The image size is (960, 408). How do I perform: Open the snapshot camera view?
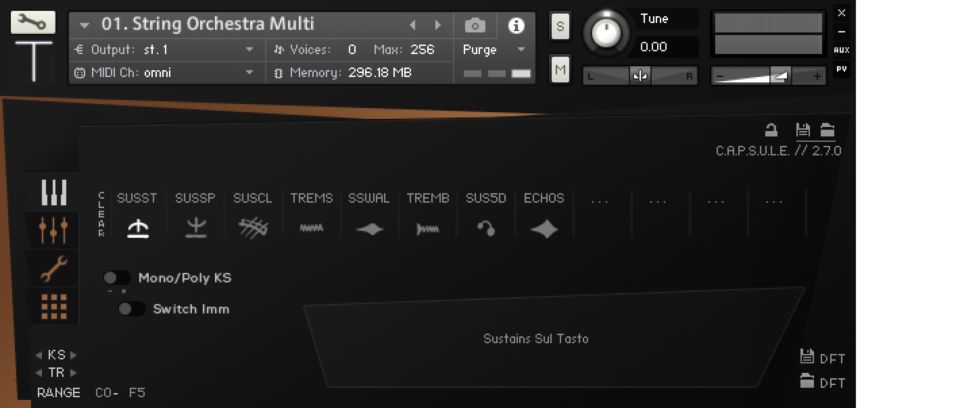(x=475, y=25)
